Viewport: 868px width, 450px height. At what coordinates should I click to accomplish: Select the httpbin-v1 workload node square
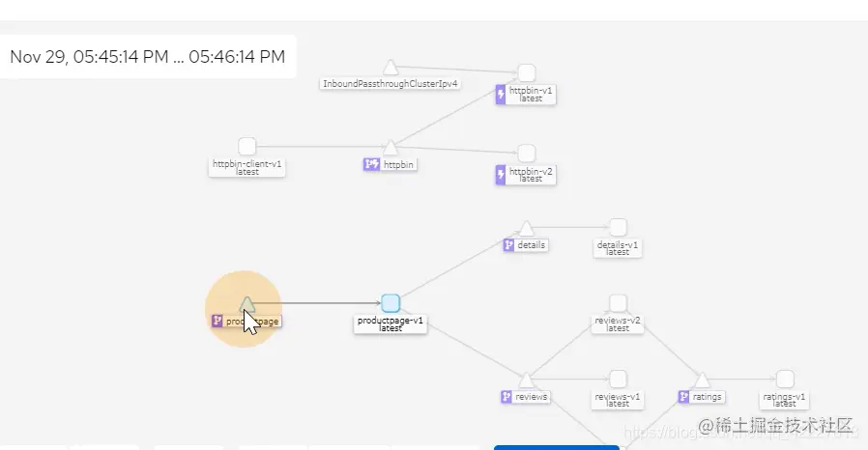point(526,72)
